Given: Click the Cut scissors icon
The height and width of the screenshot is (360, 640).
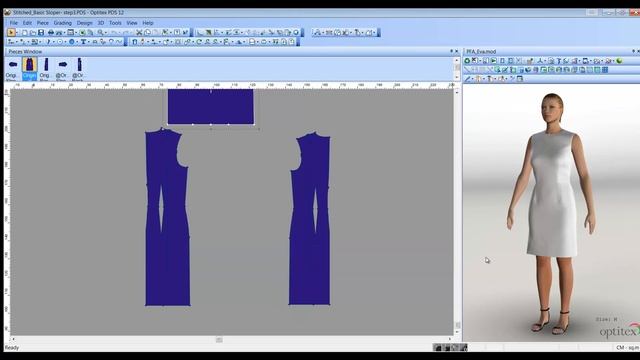Looking at the screenshot, I should pos(139,32).
